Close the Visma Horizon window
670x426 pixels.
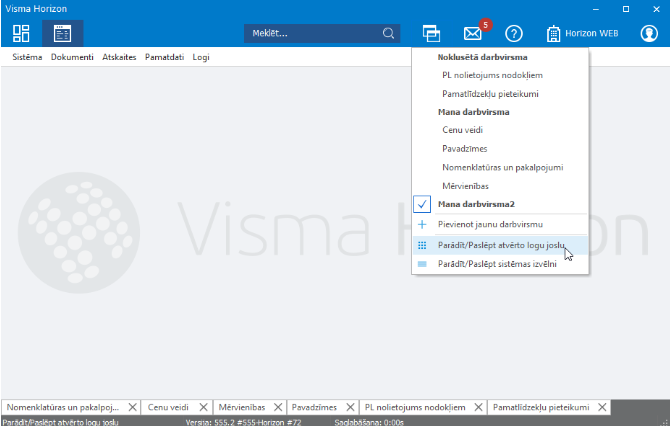pos(656,9)
